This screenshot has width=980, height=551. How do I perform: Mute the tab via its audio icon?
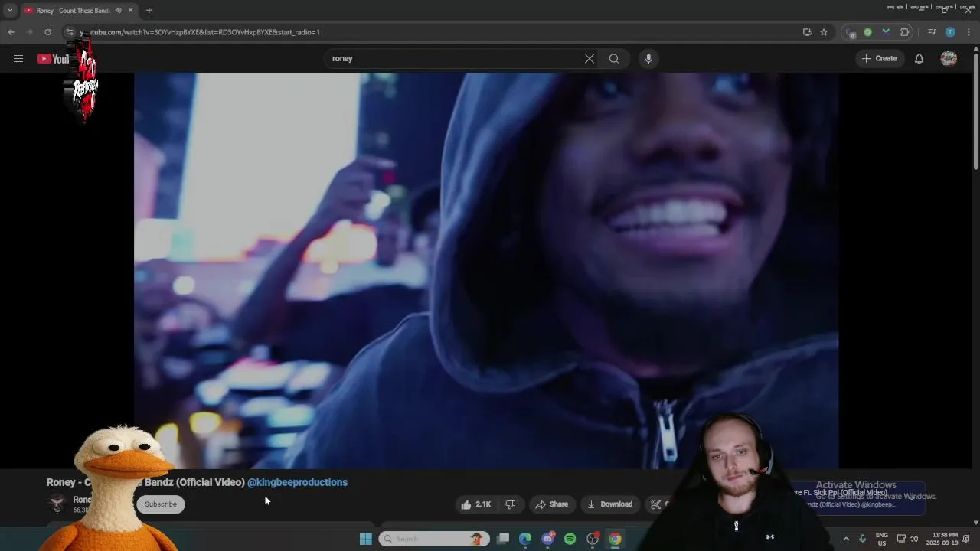click(118, 11)
